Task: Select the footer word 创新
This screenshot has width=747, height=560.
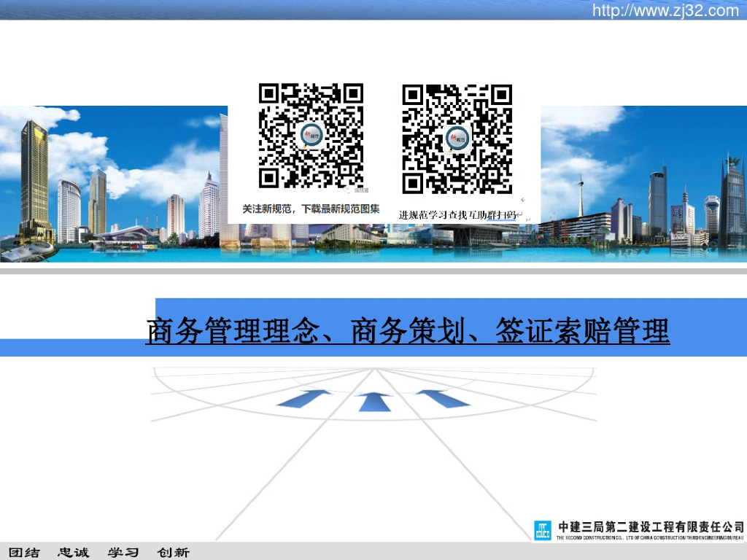Action: coord(174,553)
